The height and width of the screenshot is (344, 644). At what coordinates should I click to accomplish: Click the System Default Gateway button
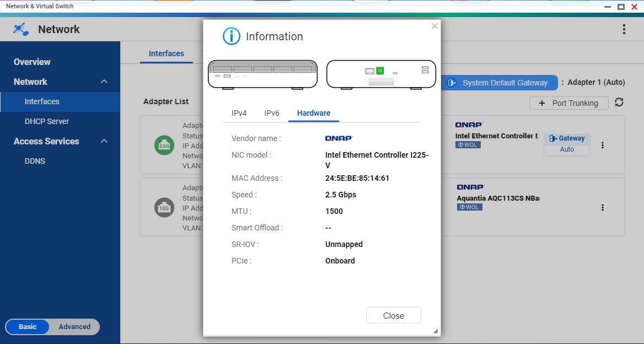[x=499, y=83]
